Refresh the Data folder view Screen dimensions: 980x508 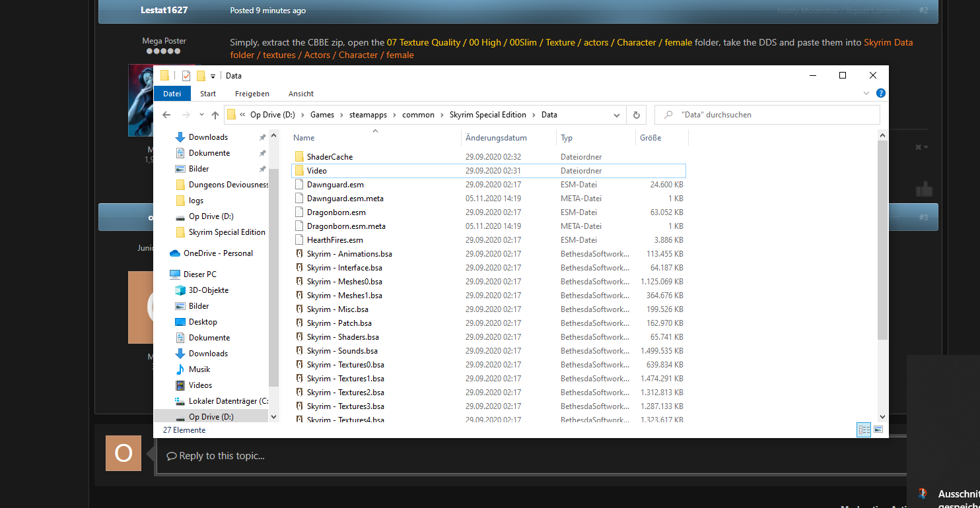point(636,115)
